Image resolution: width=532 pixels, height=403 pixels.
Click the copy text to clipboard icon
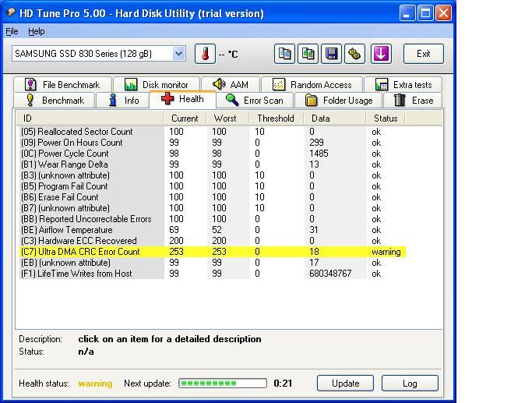point(284,54)
